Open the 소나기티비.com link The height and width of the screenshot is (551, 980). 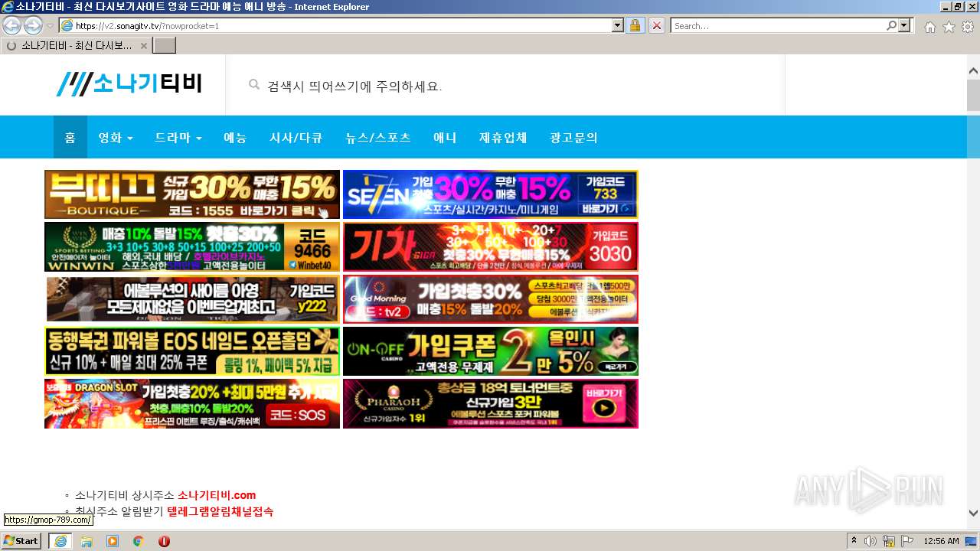click(x=217, y=495)
